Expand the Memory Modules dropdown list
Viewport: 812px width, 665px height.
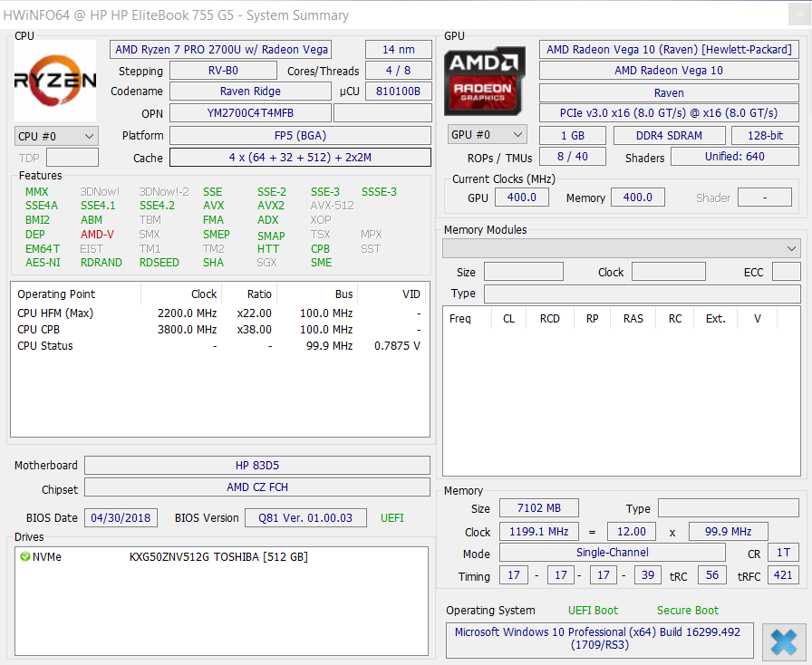point(622,248)
